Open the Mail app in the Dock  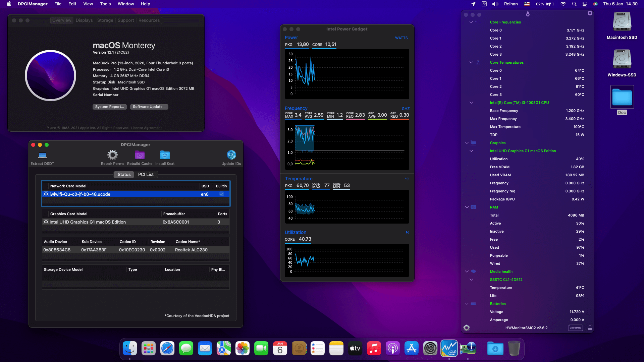tap(205, 349)
